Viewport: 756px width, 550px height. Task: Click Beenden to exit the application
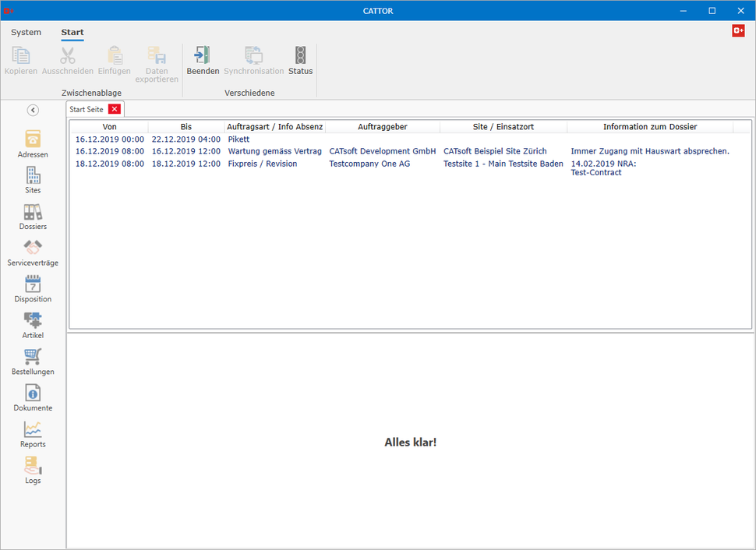point(203,61)
